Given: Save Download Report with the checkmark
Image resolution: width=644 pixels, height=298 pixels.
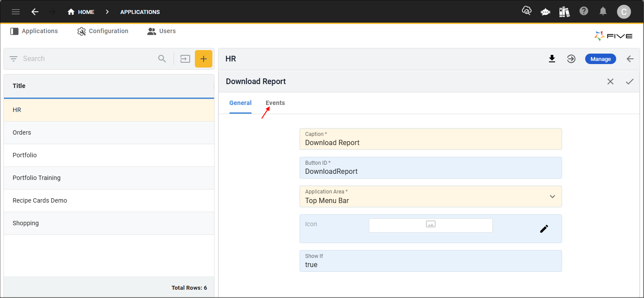Looking at the screenshot, I should pyautogui.click(x=630, y=81).
